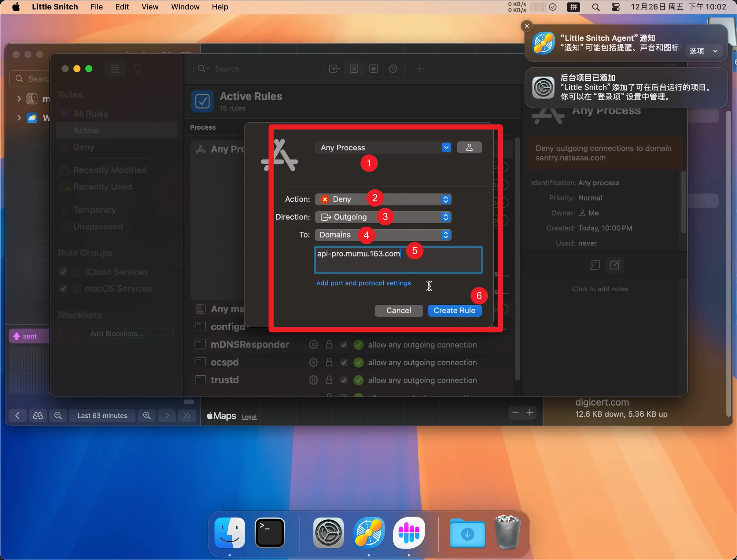Click the Cancel button in rule dialog

click(399, 310)
